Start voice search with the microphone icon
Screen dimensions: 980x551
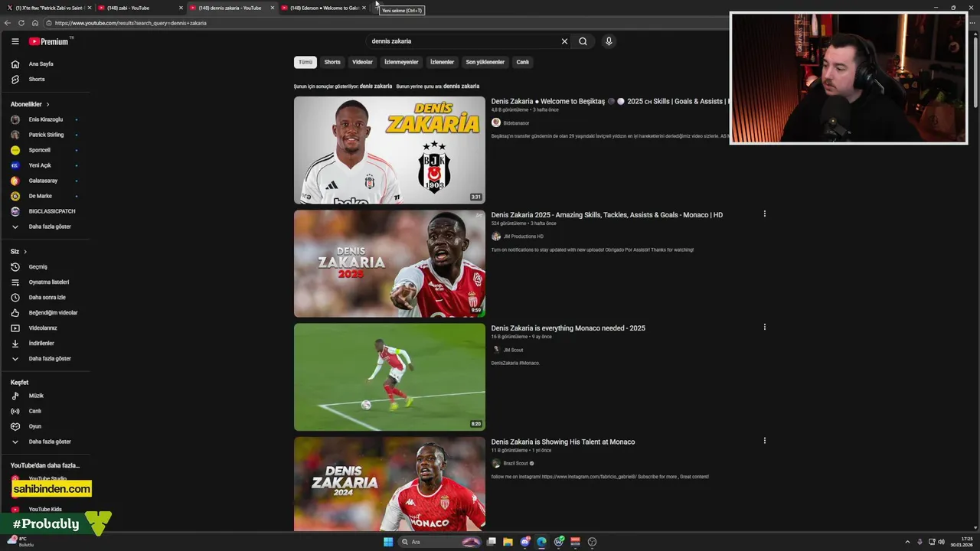pyautogui.click(x=609, y=41)
